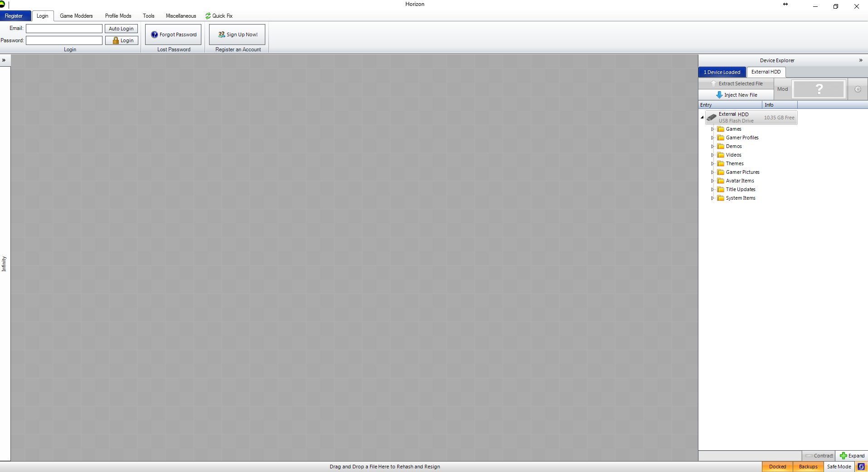
Task: Expand the Demos folder arrow
Action: tap(712, 146)
